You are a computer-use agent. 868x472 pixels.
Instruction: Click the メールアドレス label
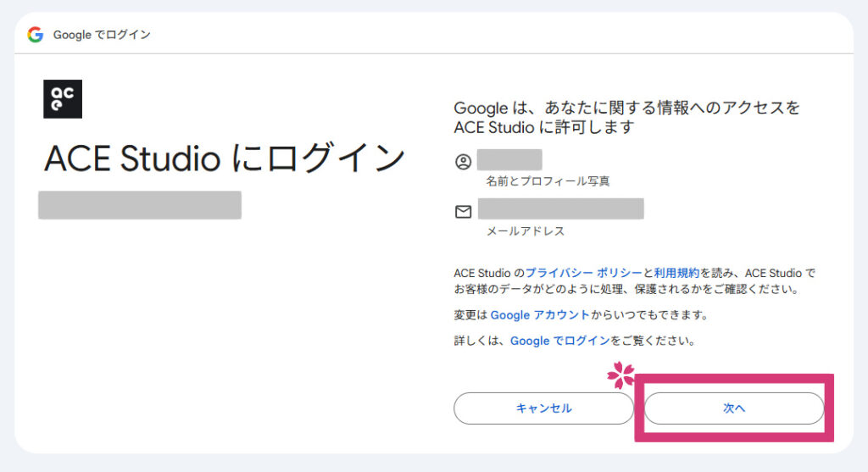coord(525,230)
